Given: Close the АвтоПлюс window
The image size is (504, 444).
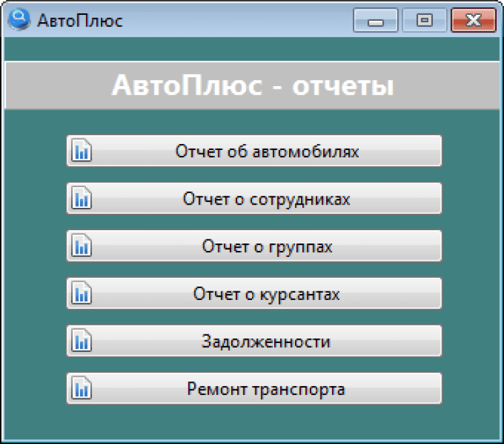Looking at the screenshot, I should tap(474, 21).
